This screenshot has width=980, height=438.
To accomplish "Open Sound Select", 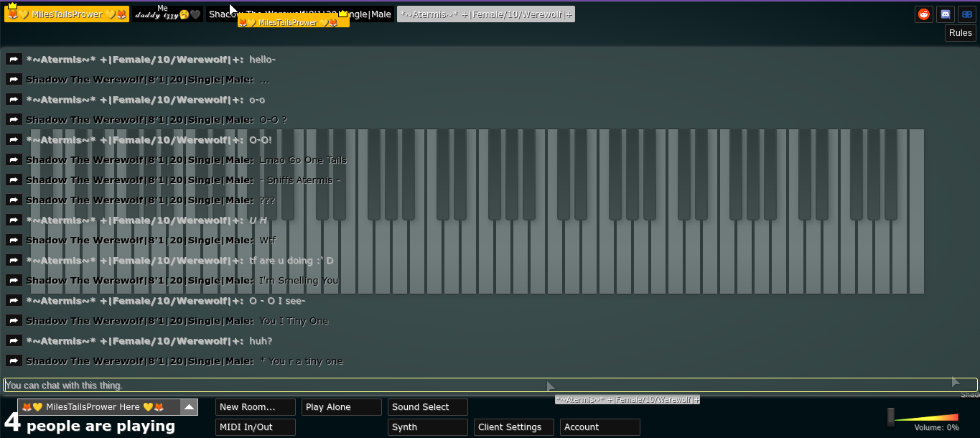I will click(428, 407).
